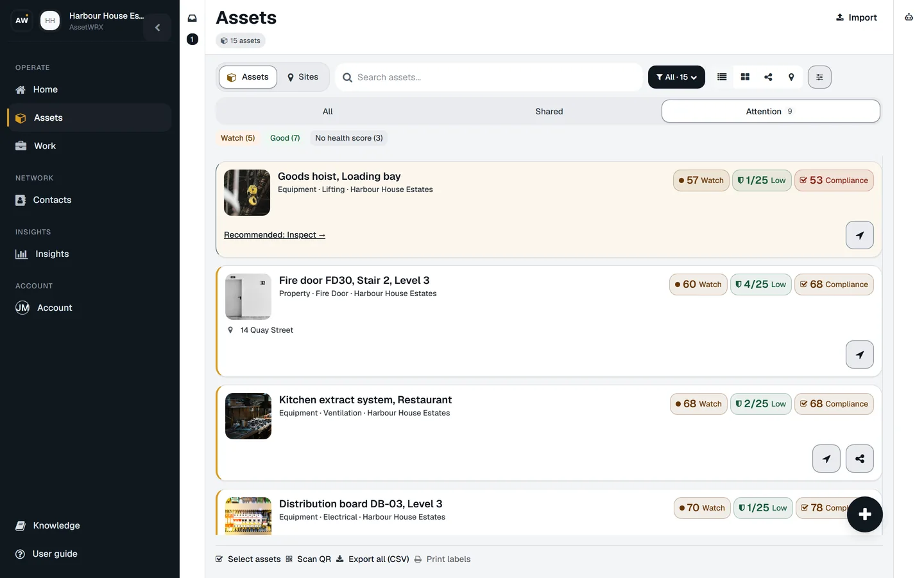The height and width of the screenshot is (578, 924).
Task: Open Assets in the sidebar
Action: [x=90, y=118]
